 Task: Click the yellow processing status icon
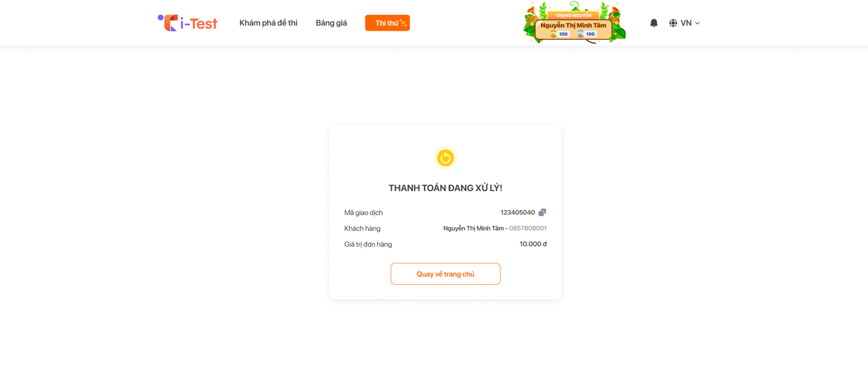[446, 158]
